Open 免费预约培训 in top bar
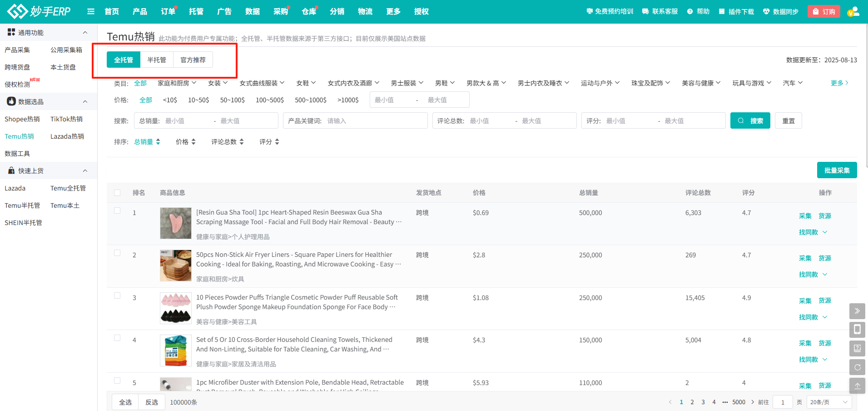 (610, 11)
